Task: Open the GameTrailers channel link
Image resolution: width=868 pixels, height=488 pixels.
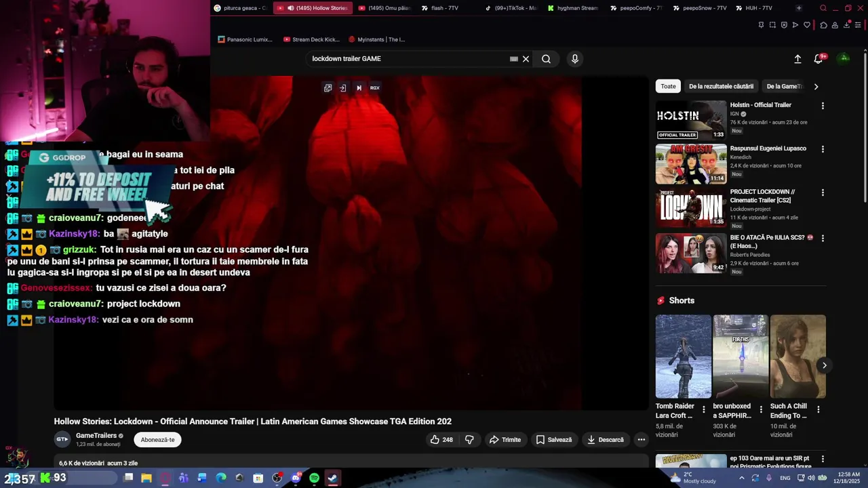Action: (x=96, y=436)
